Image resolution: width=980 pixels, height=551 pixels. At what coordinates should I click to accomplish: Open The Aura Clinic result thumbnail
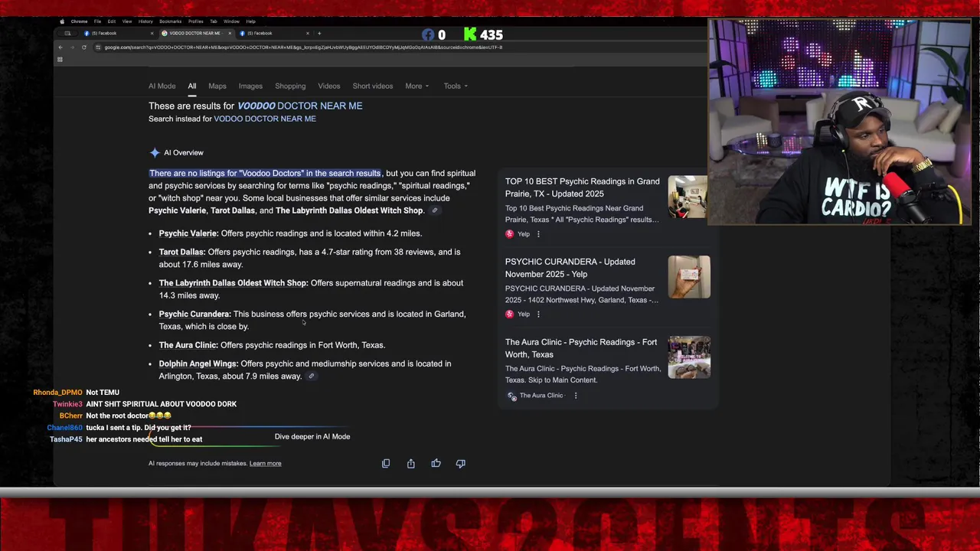688,357
